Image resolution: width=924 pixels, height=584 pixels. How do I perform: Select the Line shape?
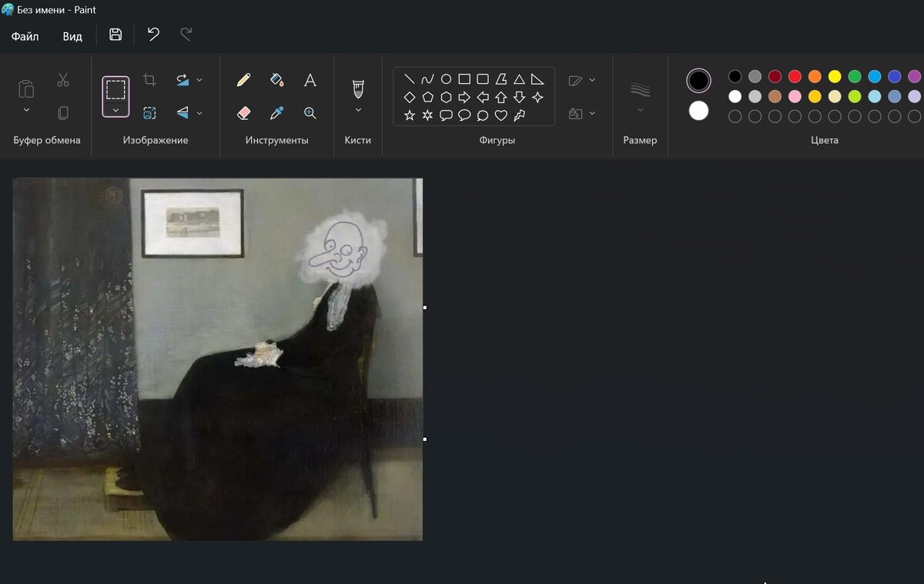410,79
